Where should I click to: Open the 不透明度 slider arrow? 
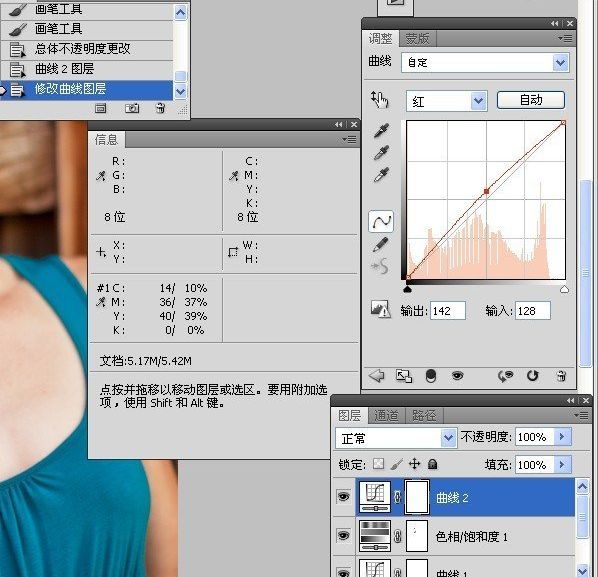(562, 437)
